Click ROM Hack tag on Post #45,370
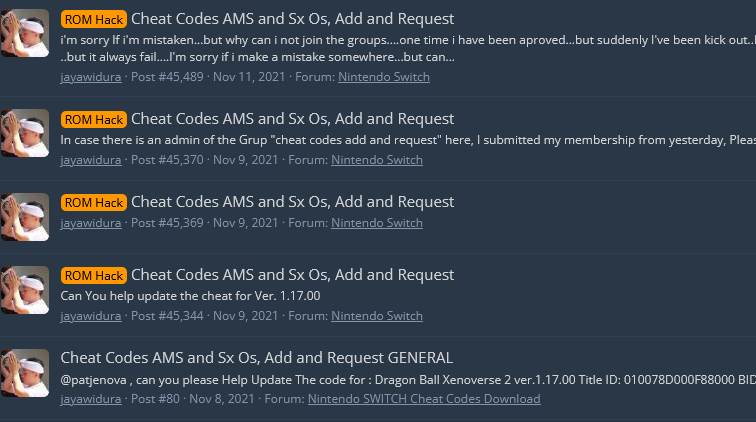The width and height of the screenshot is (756, 422). (94, 119)
